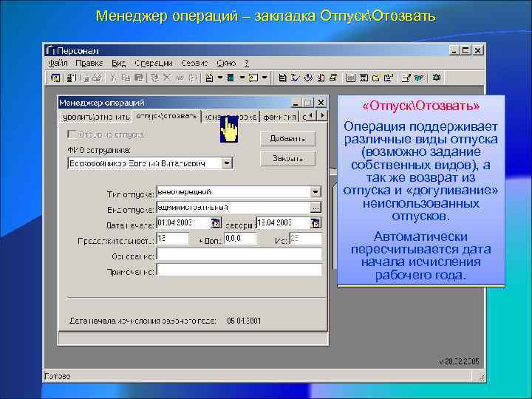Click the start date field 01.04.2003
Viewport: 532px width, 399px height.
183,223
